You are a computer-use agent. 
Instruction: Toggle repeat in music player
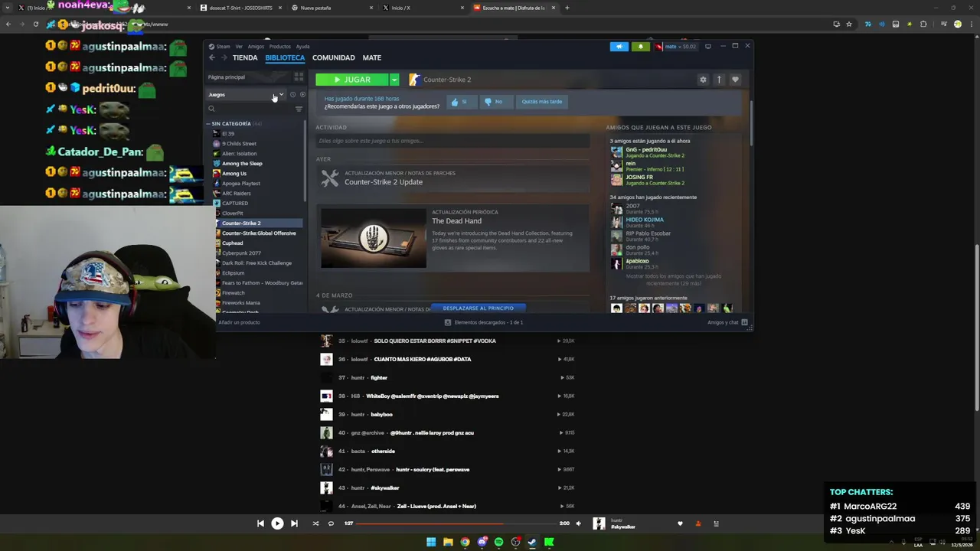click(x=331, y=523)
